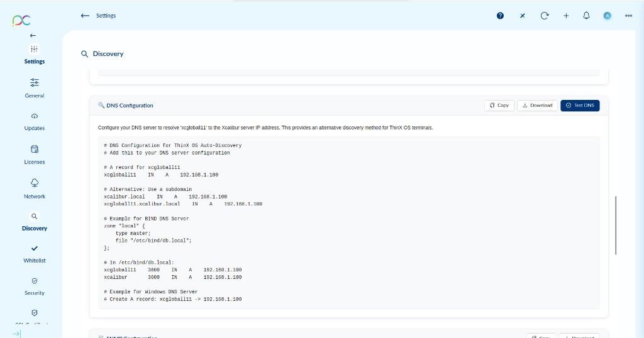Click the 'xcalibur.local IN A' record line
This screenshot has height=338, width=644.
pos(165,197)
